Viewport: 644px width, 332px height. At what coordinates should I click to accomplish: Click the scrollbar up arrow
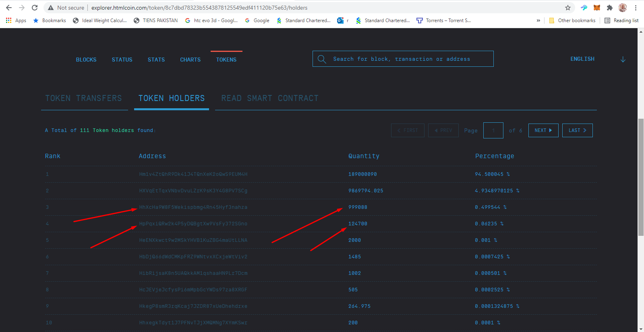click(x=641, y=32)
